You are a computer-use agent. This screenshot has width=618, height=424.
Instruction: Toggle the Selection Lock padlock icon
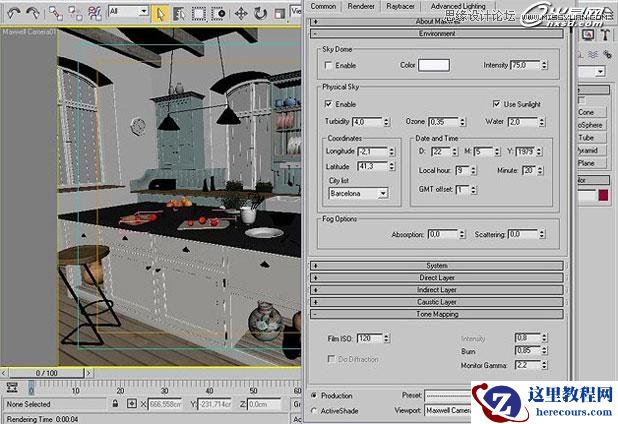[x=115, y=404]
